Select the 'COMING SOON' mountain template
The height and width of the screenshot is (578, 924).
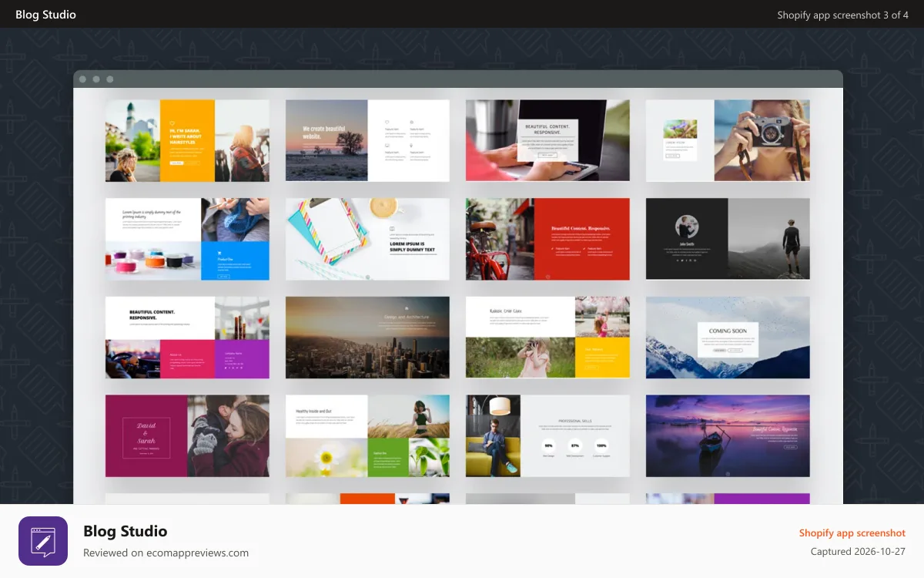coord(728,338)
